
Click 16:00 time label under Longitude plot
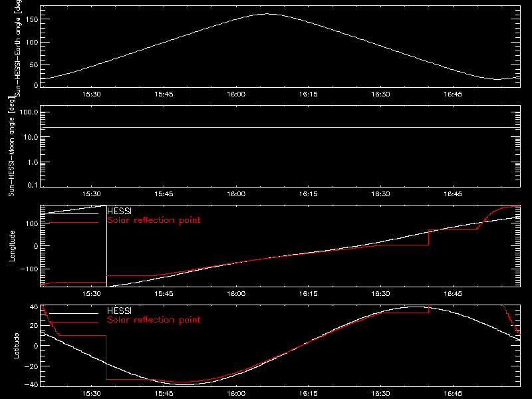coord(236,294)
